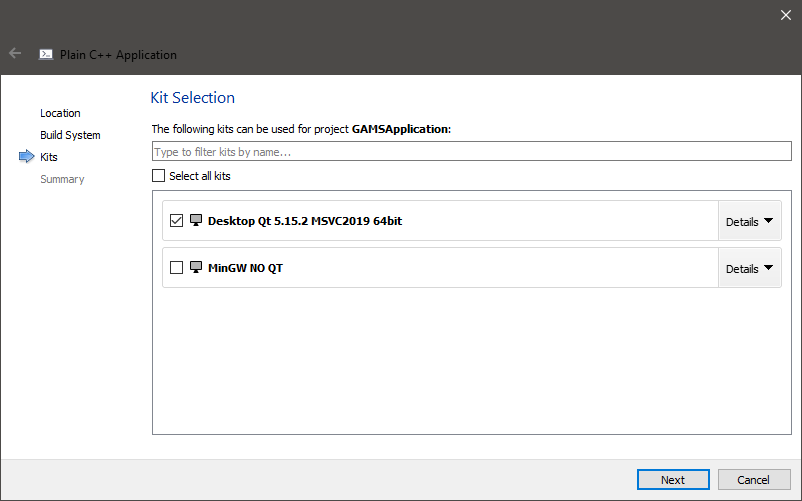802x501 pixels.
Task: Expand Details for MinGW NO QT kit
Action: (749, 268)
